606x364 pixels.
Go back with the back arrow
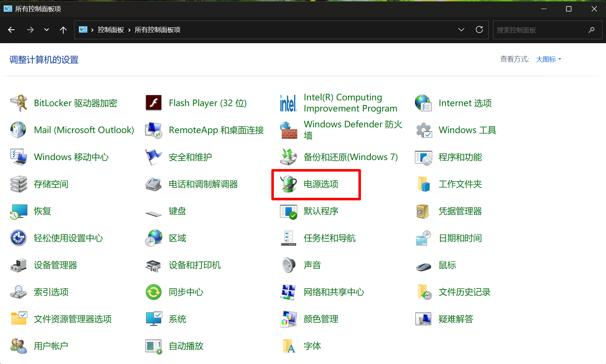pos(12,30)
